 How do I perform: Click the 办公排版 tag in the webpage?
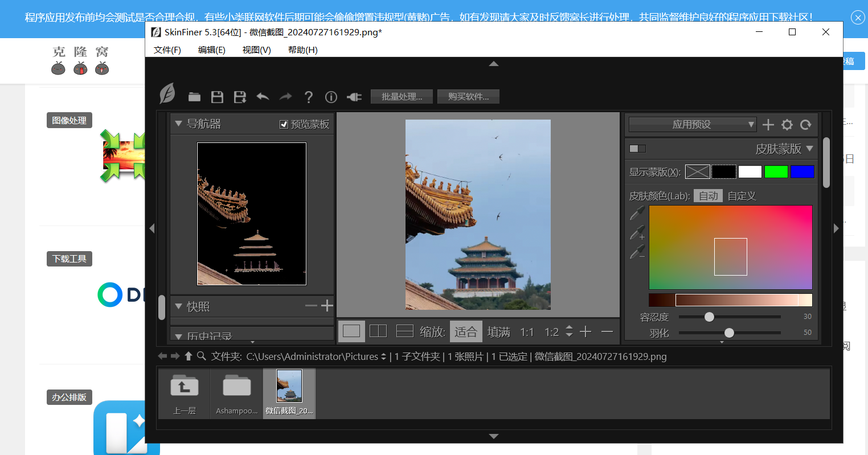click(69, 397)
